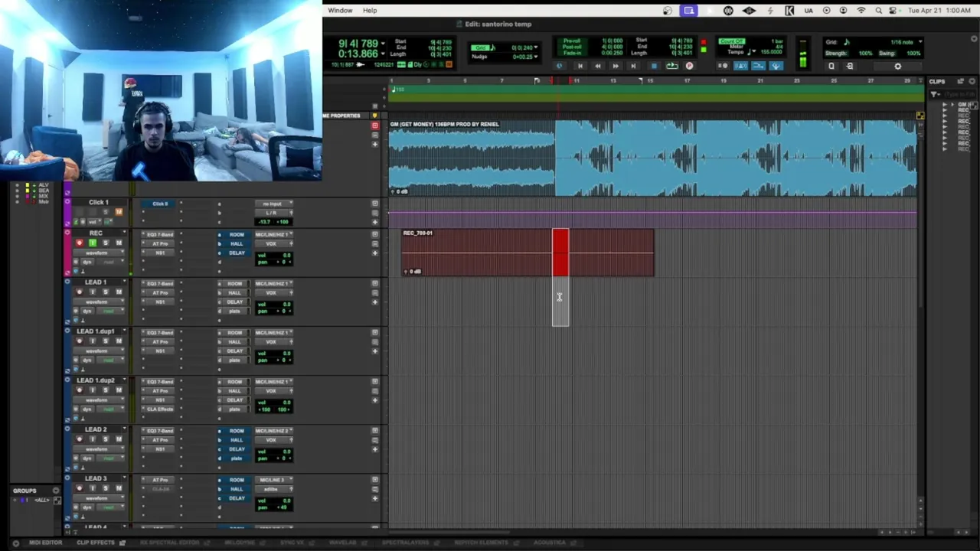Open the Grid value dropdown
The image size is (980, 551).
(535, 47)
